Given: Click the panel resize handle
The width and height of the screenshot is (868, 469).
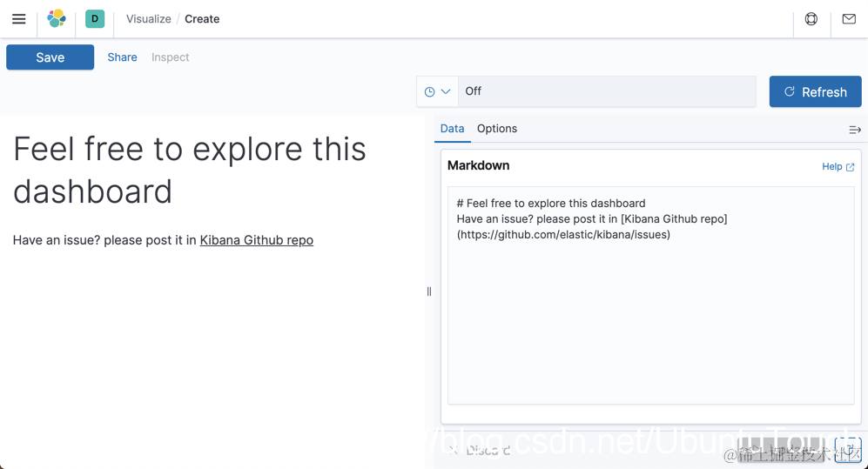Looking at the screenshot, I should [x=429, y=291].
